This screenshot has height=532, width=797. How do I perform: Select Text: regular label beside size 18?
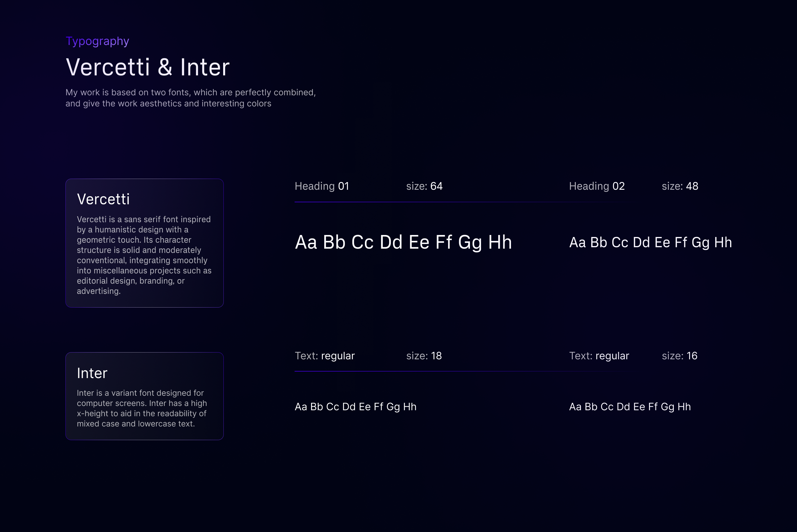coord(324,356)
